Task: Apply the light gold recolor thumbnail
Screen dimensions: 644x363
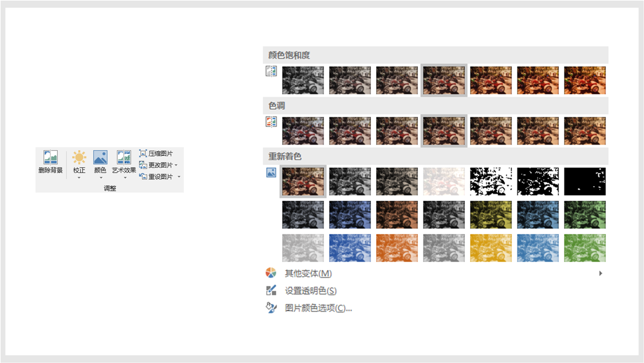Action: point(491,248)
